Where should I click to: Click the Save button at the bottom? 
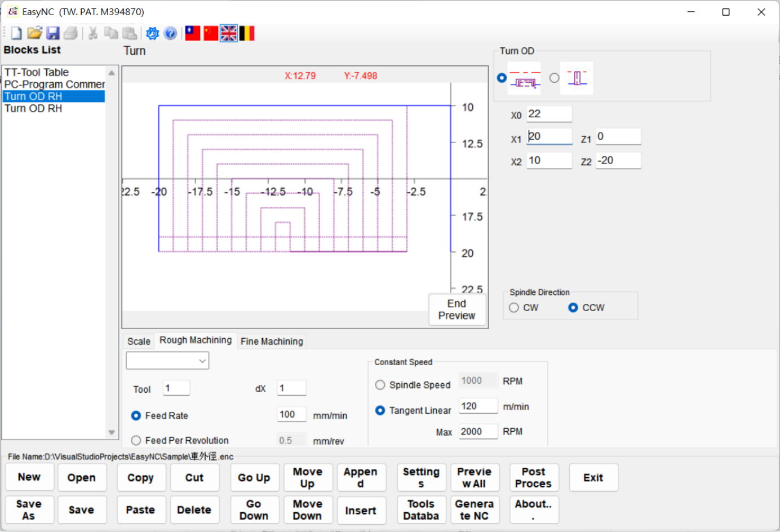82,510
